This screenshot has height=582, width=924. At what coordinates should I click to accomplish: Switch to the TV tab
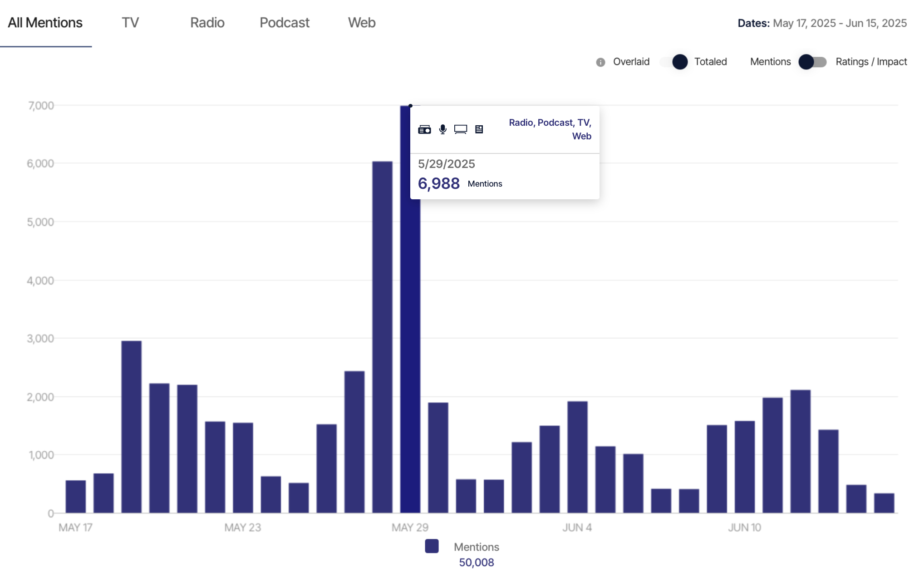pyautogui.click(x=130, y=23)
